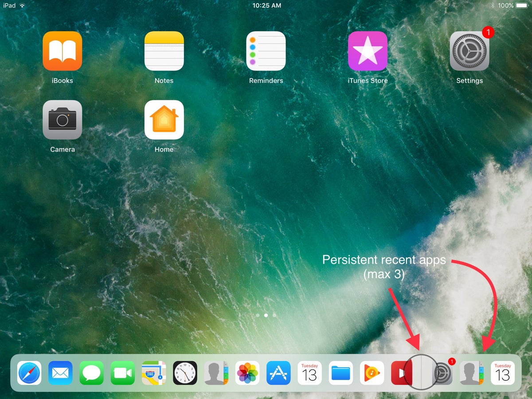
Task: Open Mail from the dock
Action: click(60, 373)
